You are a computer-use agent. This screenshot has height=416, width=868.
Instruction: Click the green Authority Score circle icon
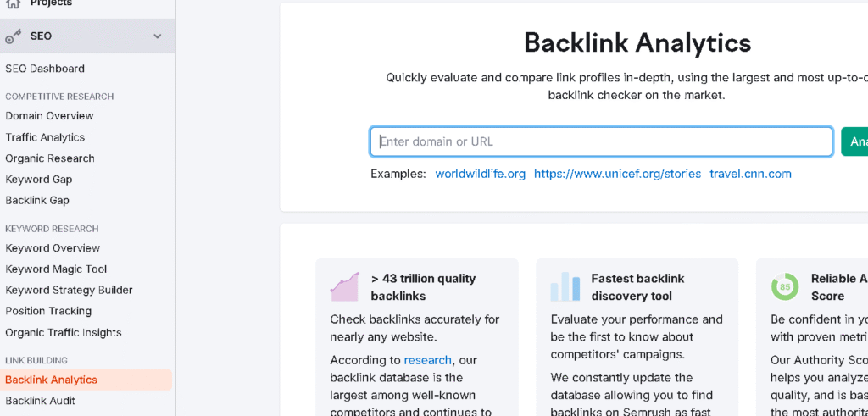coord(785,287)
